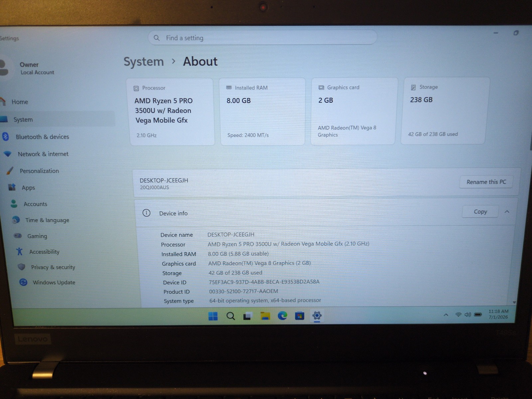Click the Accessibility figure icon
The height and width of the screenshot is (399, 532).
tap(20, 251)
